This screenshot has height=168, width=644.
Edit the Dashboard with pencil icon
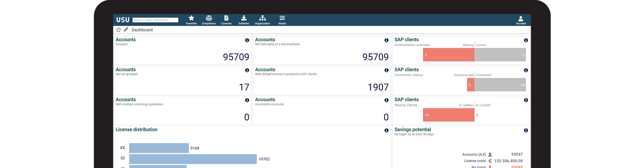pyautogui.click(x=126, y=30)
